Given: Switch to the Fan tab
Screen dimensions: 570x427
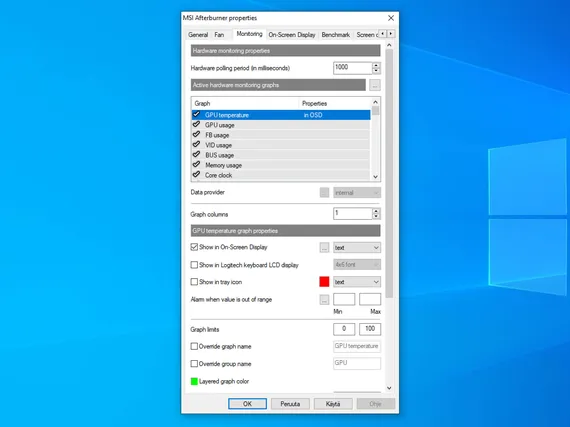Looking at the screenshot, I should (x=219, y=35).
